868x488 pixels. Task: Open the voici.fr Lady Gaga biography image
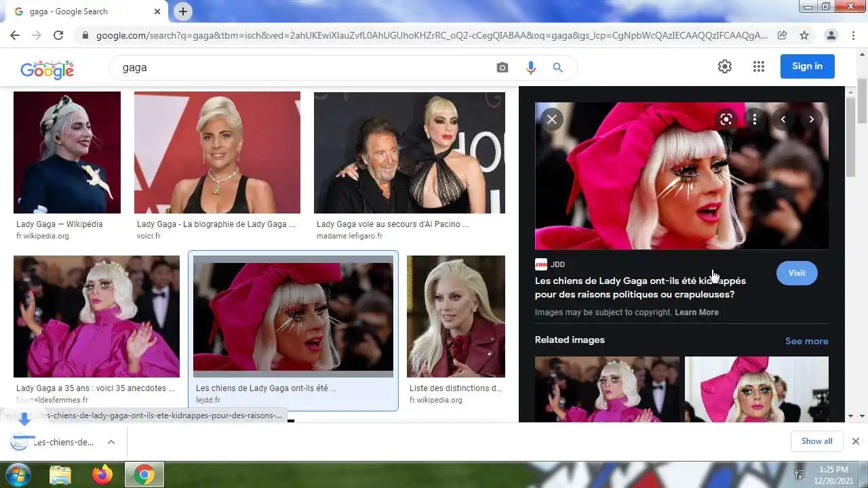(217, 152)
